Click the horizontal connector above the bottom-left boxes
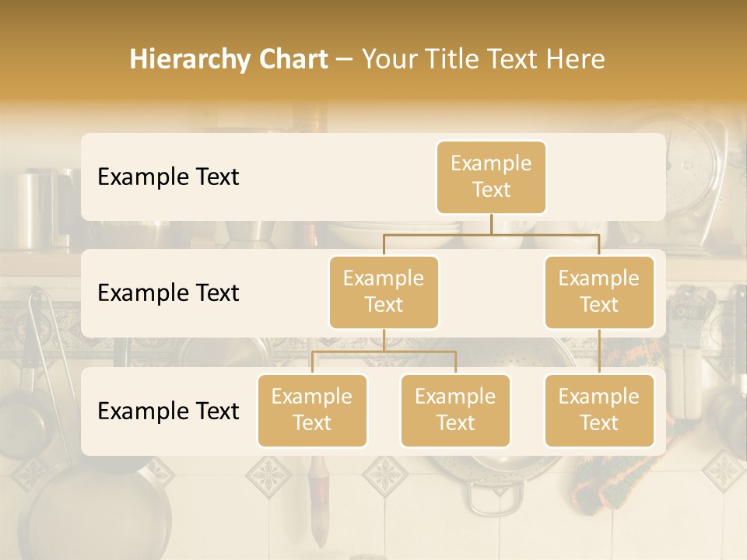This screenshot has height=560, width=747. (384, 352)
